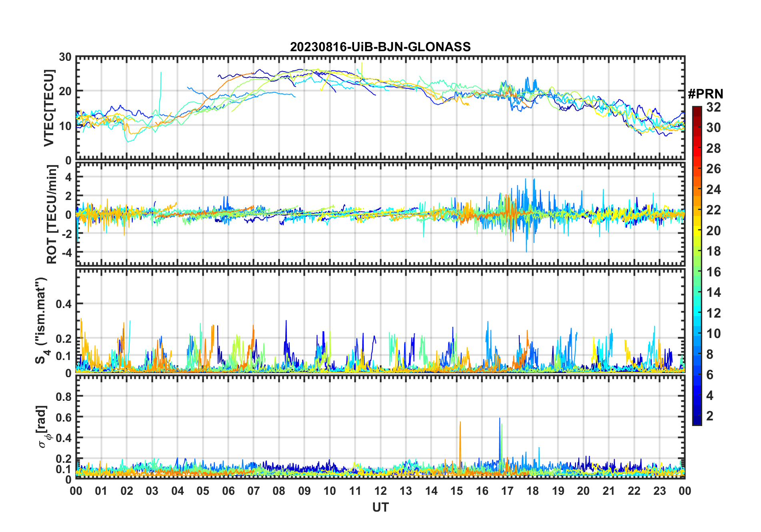This screenshot has height=532, width=761.
Task: Select the colorbar tick label 16
Action: 713,272
